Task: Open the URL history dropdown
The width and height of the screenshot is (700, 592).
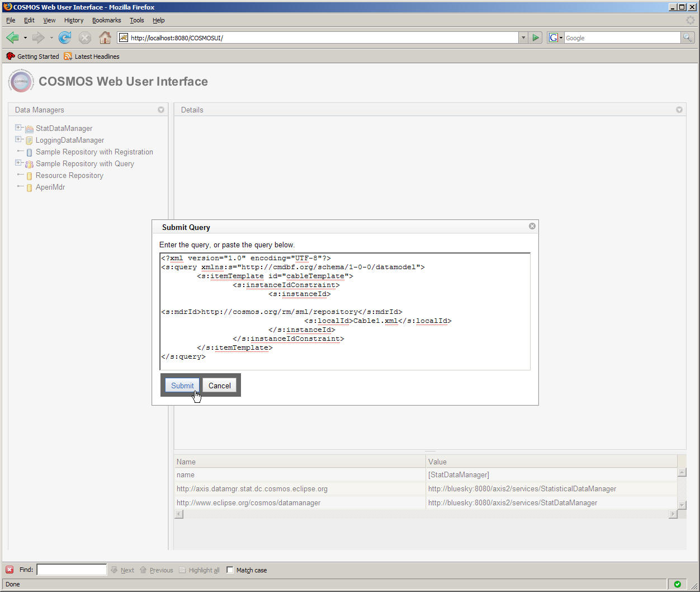Action: 523,37
